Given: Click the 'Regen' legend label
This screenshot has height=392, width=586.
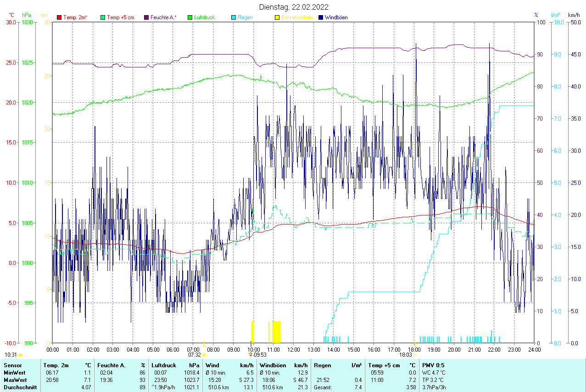Looking at the screenshot, I should [245, 17].
